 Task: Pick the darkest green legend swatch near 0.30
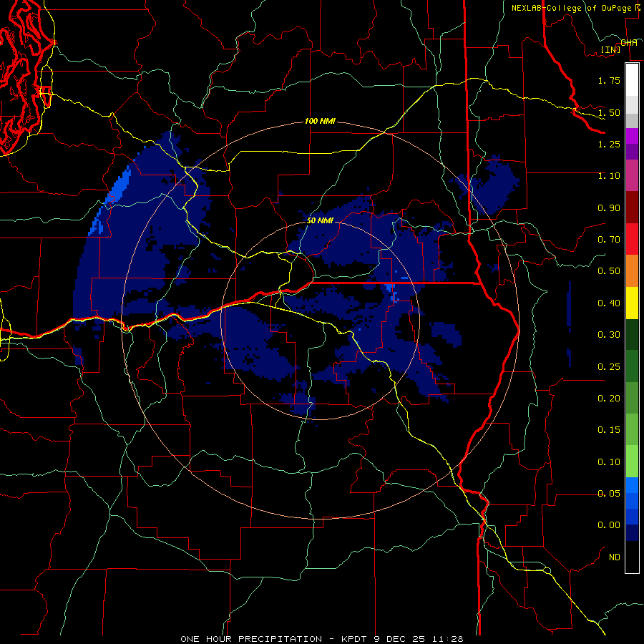point(632,334)
